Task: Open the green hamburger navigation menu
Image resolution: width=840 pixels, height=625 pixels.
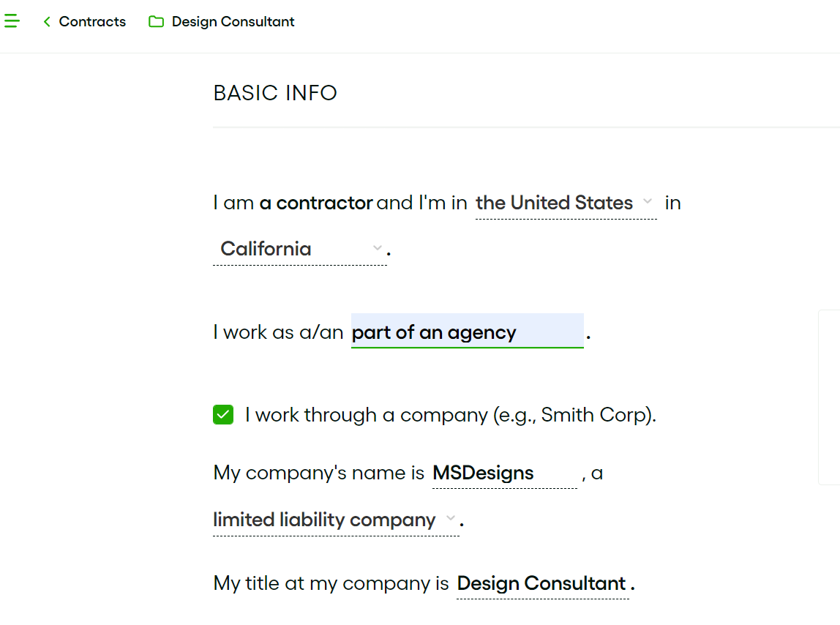Action: (12, 20)
